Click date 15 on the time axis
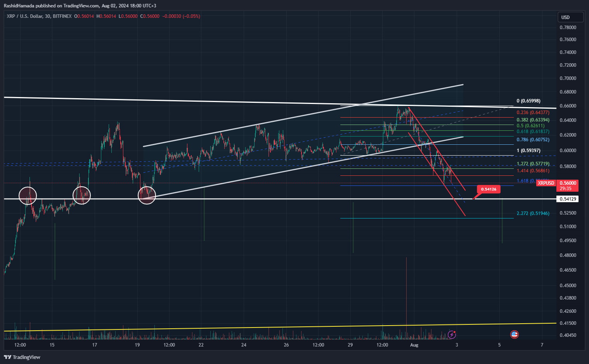Screen dimensions: 589x364 [x=52, y=345]
